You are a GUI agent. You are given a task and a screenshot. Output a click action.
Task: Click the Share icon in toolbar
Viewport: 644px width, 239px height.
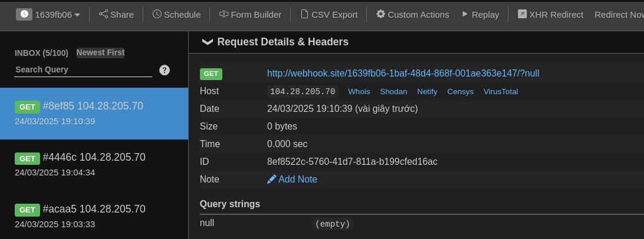pyautogui.click(x=104, y=14)
